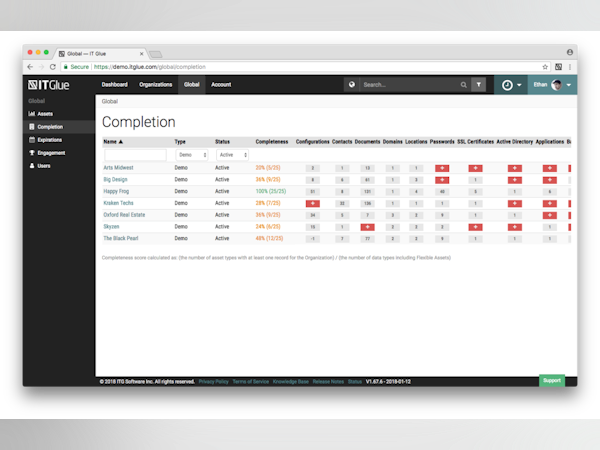Image resolution: width=600 pixels, height=450 pixels.
Task: Open the Dashboard nav item
Action: pos(114,85)
